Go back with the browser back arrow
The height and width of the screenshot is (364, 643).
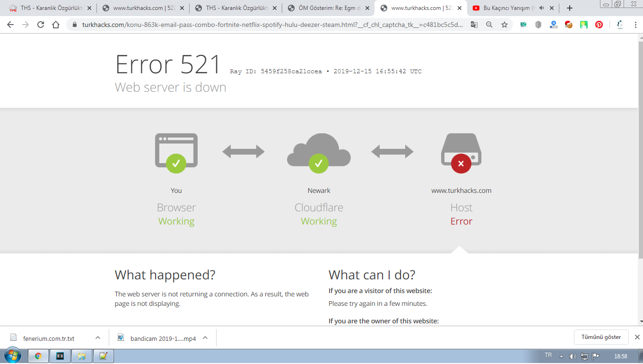click(x=10, y=25)
